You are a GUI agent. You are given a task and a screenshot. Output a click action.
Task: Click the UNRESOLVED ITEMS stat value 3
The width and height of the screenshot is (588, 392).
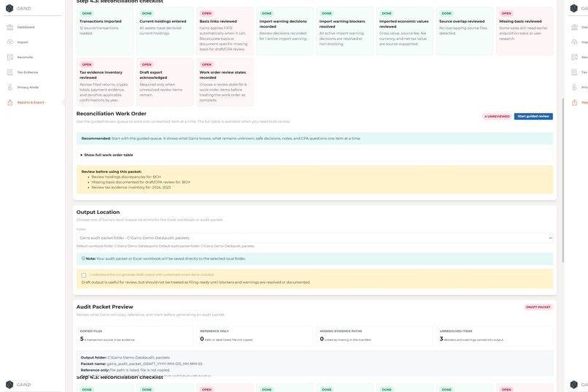click(441, 339)
